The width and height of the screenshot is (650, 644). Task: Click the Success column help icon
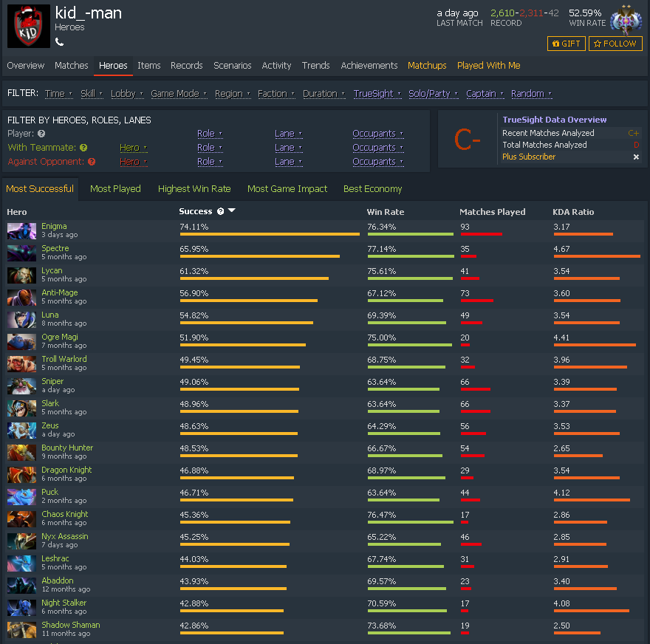pos(221,211)
